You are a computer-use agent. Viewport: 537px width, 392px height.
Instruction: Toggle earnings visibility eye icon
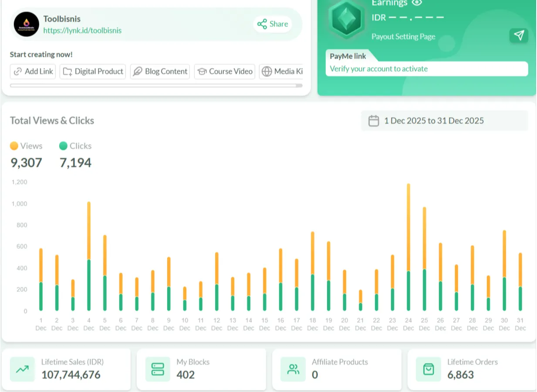tap(417, 3)
